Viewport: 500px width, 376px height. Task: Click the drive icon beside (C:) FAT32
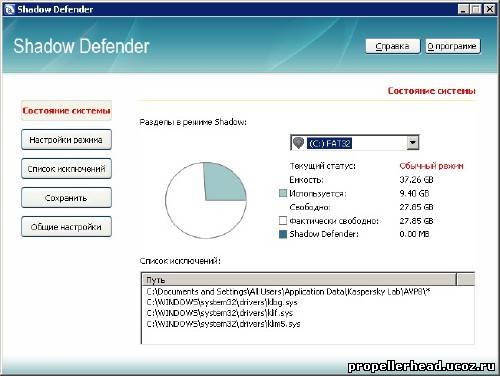tap(298, 143)
